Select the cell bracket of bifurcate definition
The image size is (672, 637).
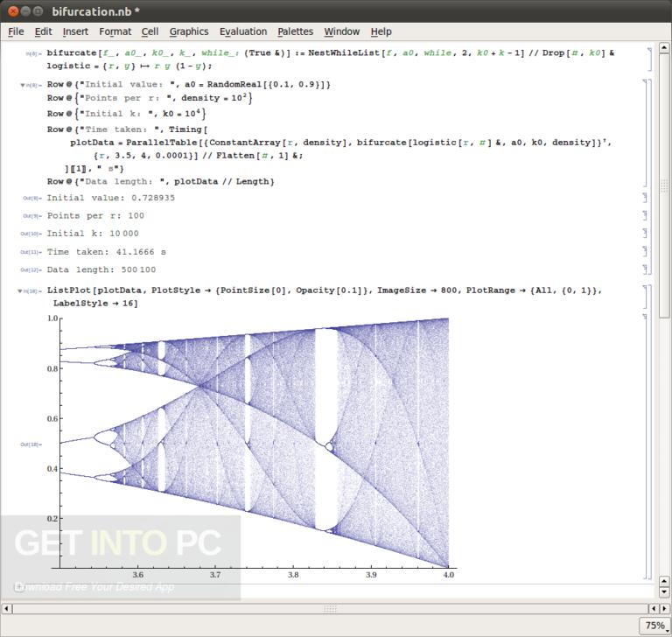[x=650, y=59]
